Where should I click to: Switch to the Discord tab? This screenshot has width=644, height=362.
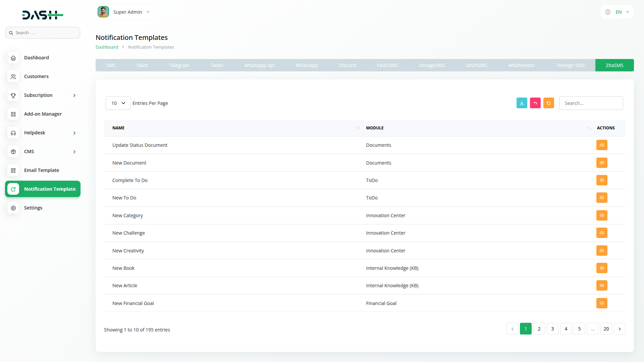[347, 65]
